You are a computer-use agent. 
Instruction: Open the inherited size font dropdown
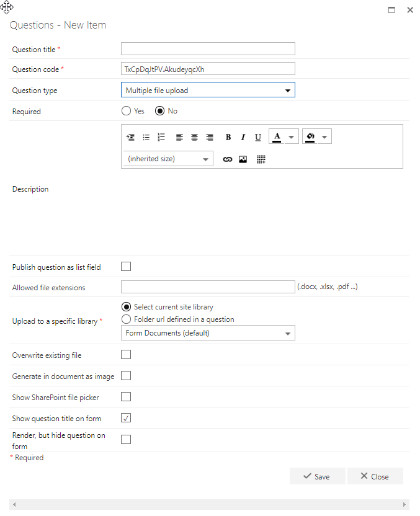coord(168,159)
